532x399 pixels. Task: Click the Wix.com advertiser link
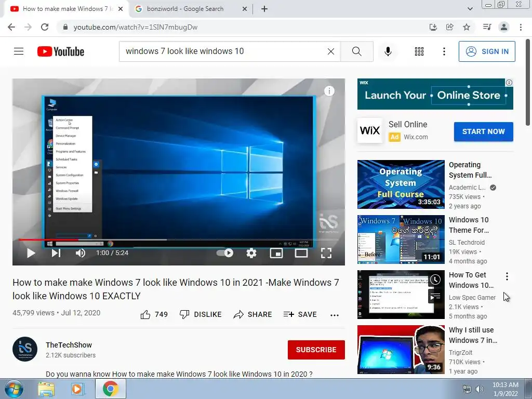click(416, 137)
